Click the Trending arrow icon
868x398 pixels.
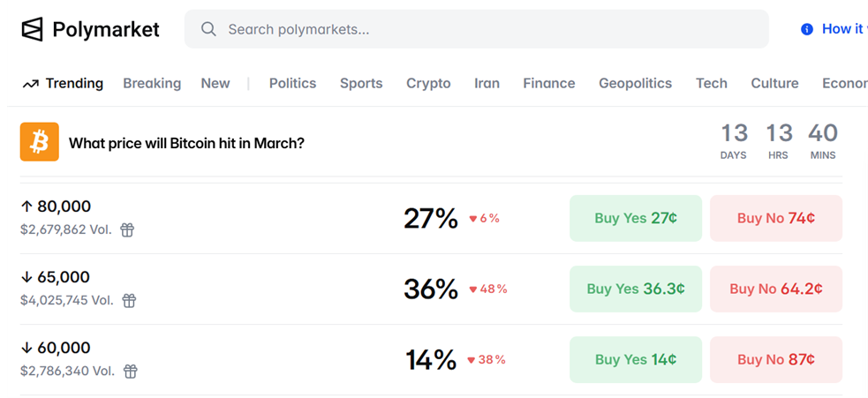31,84
